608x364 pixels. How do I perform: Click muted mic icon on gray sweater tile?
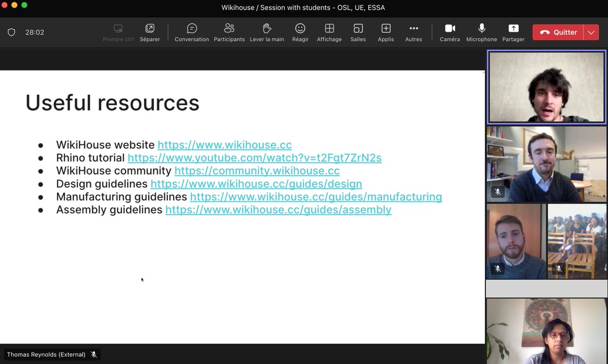point(498,269)
